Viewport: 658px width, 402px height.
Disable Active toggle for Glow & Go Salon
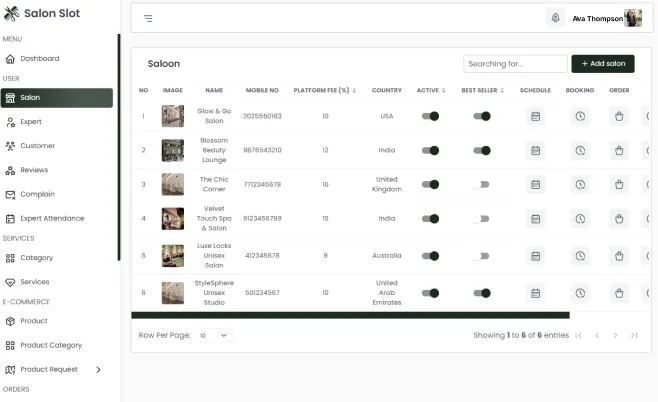click(430, 116)
